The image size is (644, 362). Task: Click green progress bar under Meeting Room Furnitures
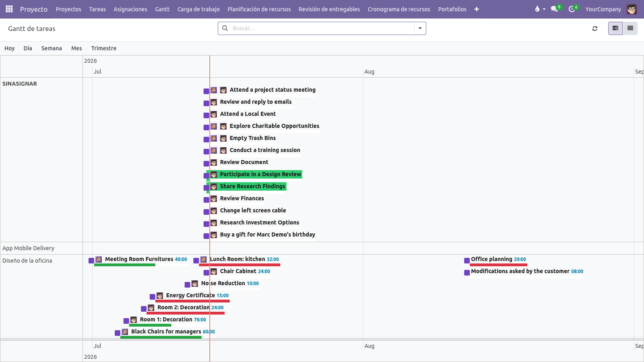click(x=125, y=265)
